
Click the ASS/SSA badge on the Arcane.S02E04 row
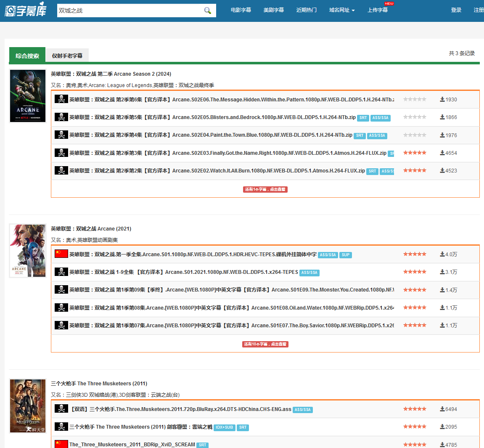pyautogui.click(x=377, y=135)
